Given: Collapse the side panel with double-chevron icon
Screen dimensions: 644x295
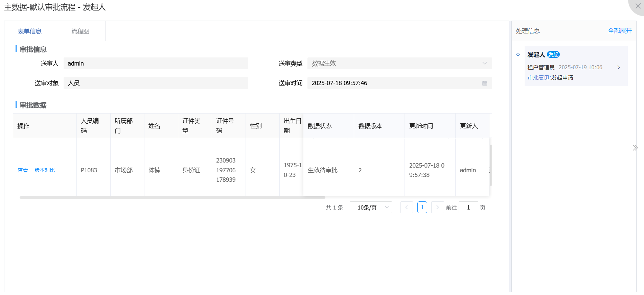Looking at the screenshot, I should click(635, 148).
